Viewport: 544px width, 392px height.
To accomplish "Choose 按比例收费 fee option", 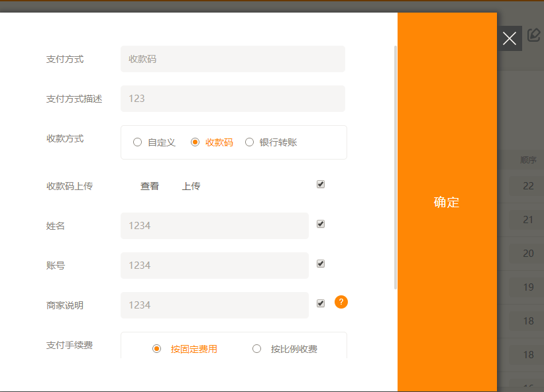I will pos(257,349).
